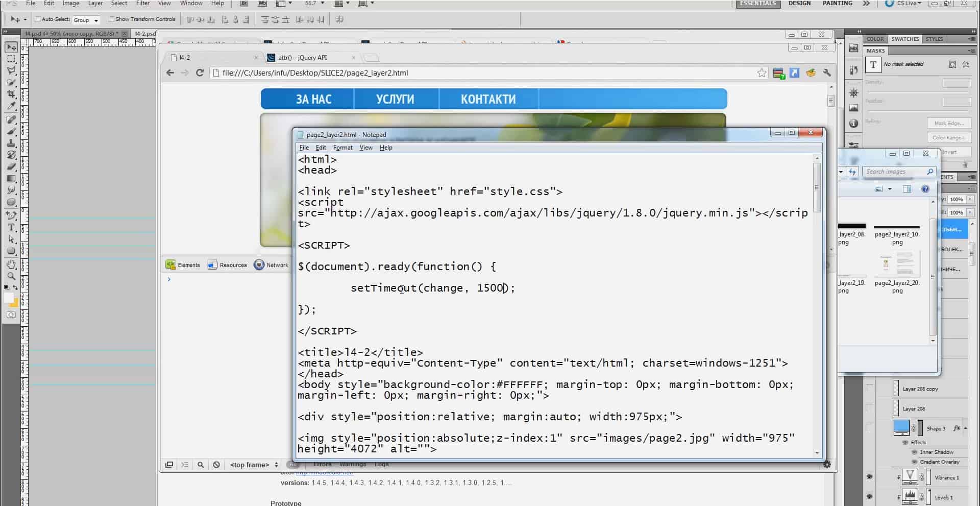
Task: Collapse Shape 3 layer effects list
Action: 965,428
